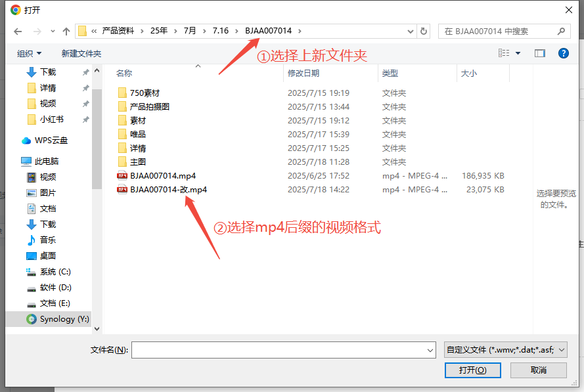Viewport: 584px width, 392px height.
Task: Open the 750素材 folder
Action: click(x=145, y=93)
